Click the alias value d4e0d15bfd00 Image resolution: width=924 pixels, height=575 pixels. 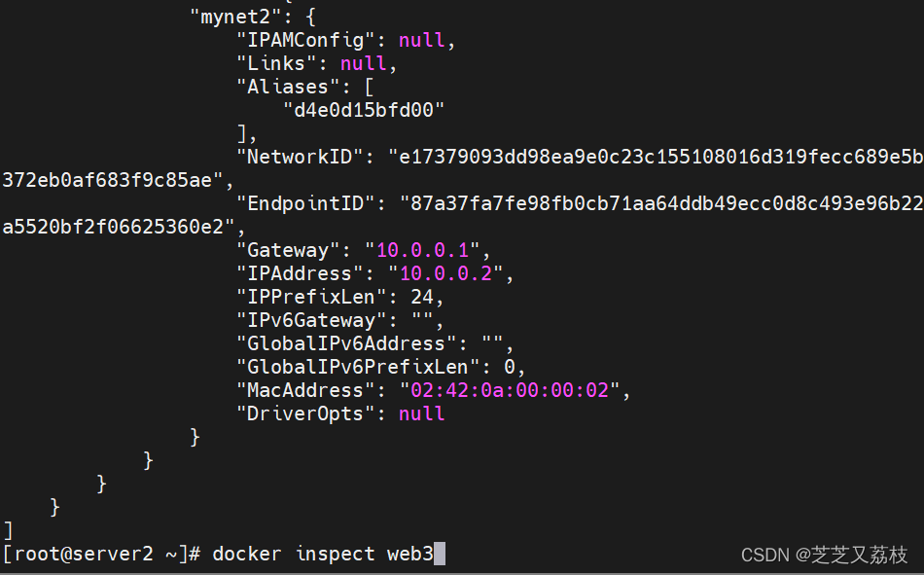coord(364,111)
